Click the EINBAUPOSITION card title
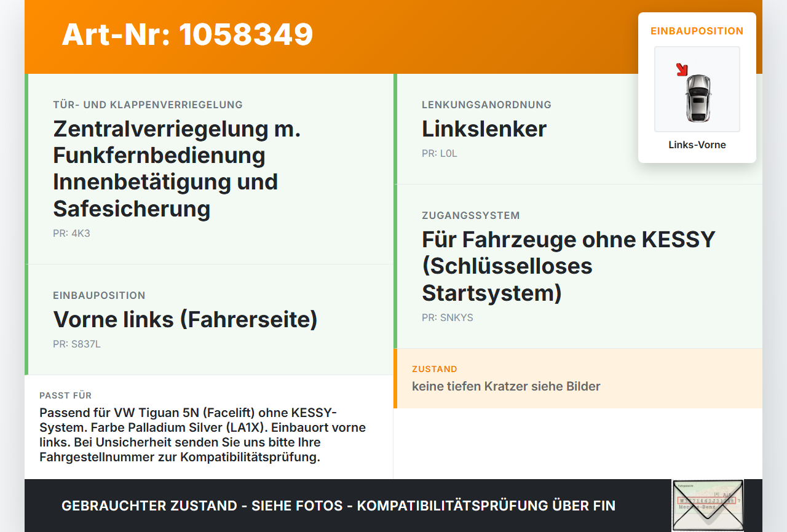787x532 pixels. coord(697,31)
